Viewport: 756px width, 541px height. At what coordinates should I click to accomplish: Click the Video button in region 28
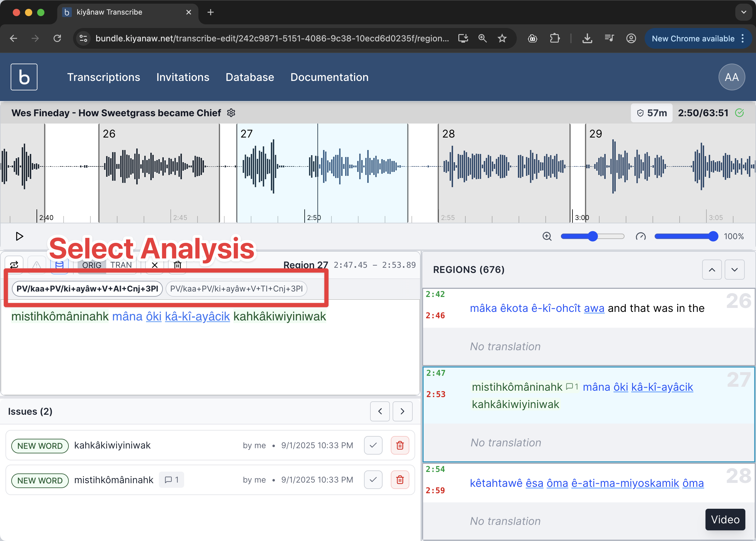(x=725, y=519)
